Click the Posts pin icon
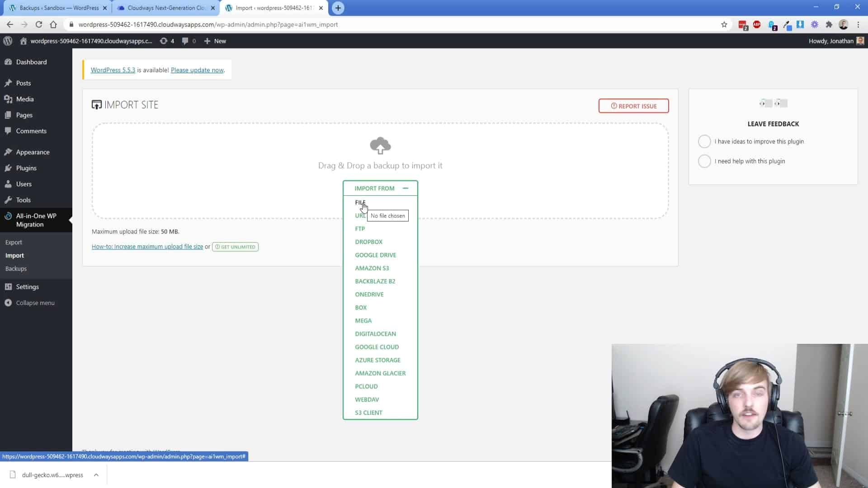Screen dimensions: 868x488 click(x=8, y=83)
